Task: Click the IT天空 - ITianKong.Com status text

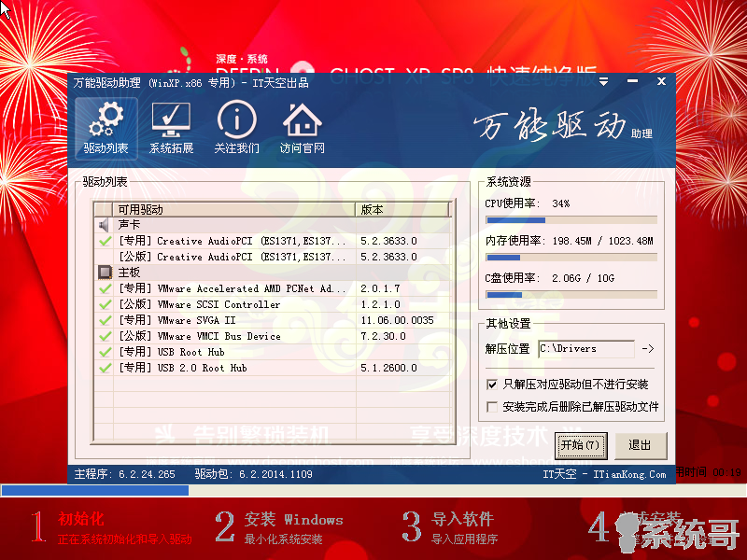Action: [604, 474]
